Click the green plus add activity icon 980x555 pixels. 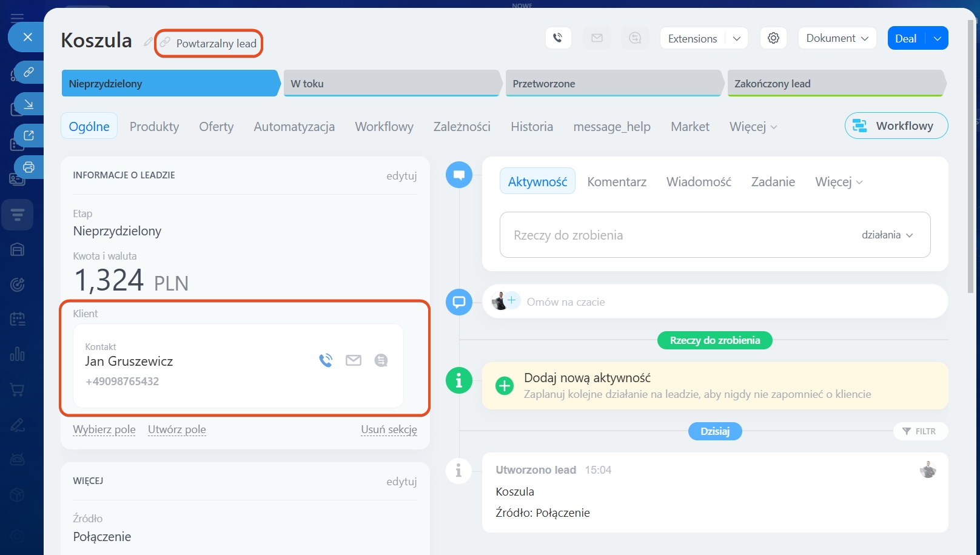click(x=504, y=386)
